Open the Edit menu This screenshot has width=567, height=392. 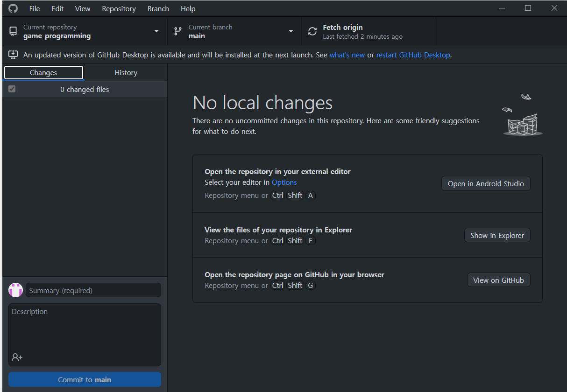pos(58,8)
